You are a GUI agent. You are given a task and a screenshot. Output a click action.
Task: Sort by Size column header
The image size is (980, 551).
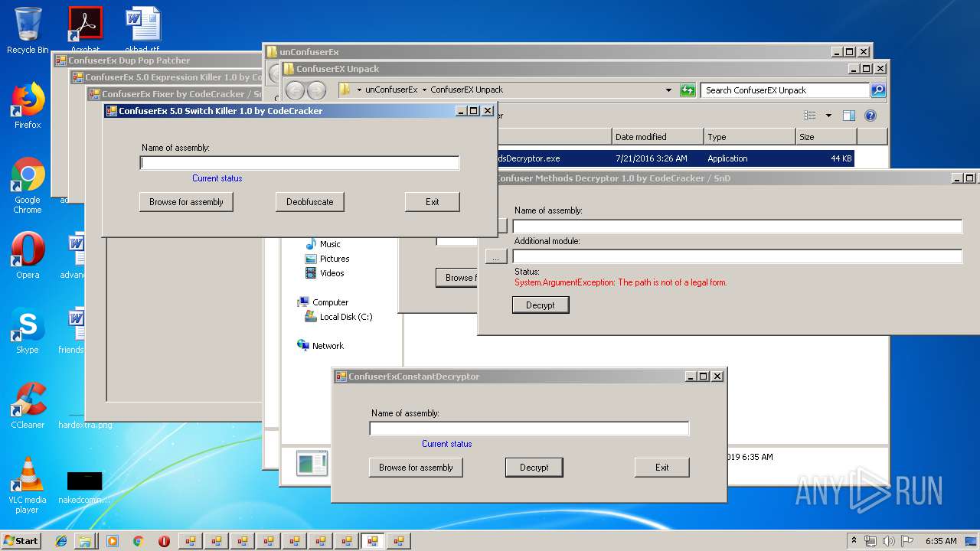tap(826, 137)
